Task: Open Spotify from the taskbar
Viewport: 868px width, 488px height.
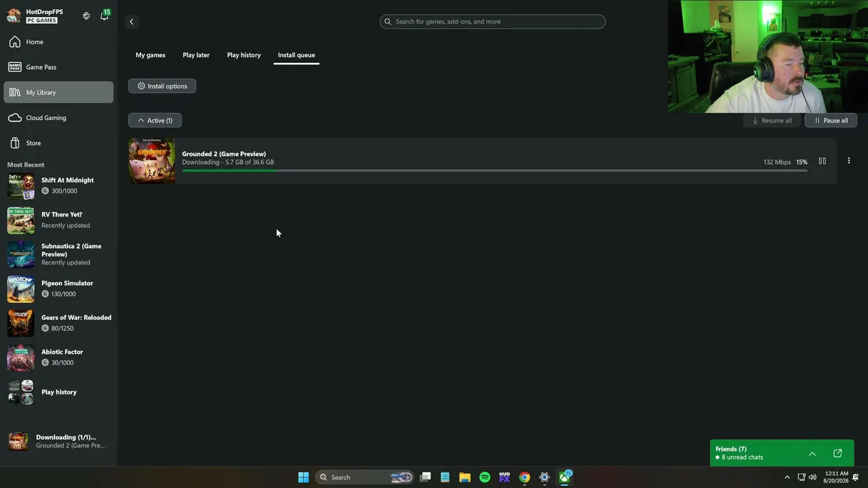Action: pos(485,477)
